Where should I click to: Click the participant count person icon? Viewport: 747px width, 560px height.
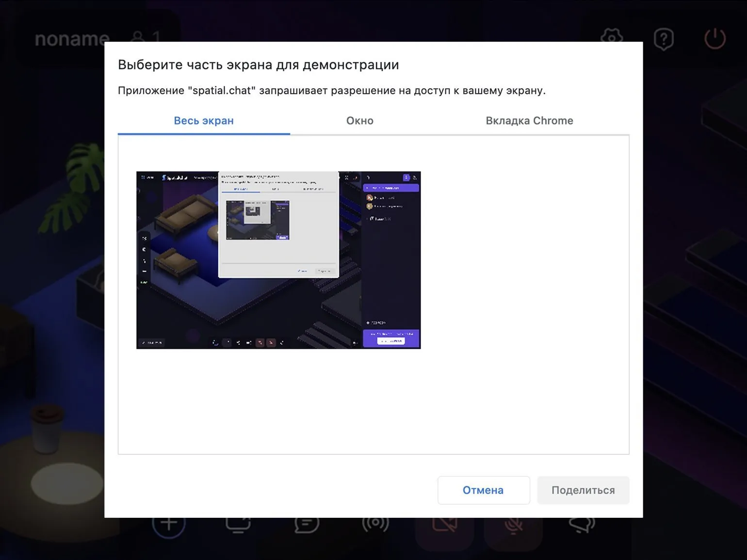138,37
